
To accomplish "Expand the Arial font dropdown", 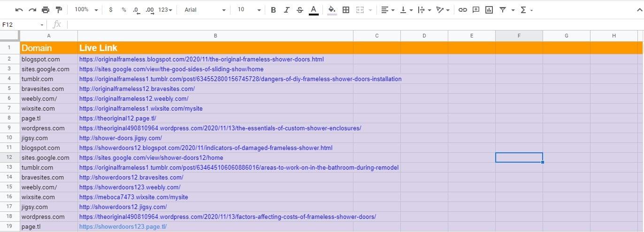I will point(205,10).
